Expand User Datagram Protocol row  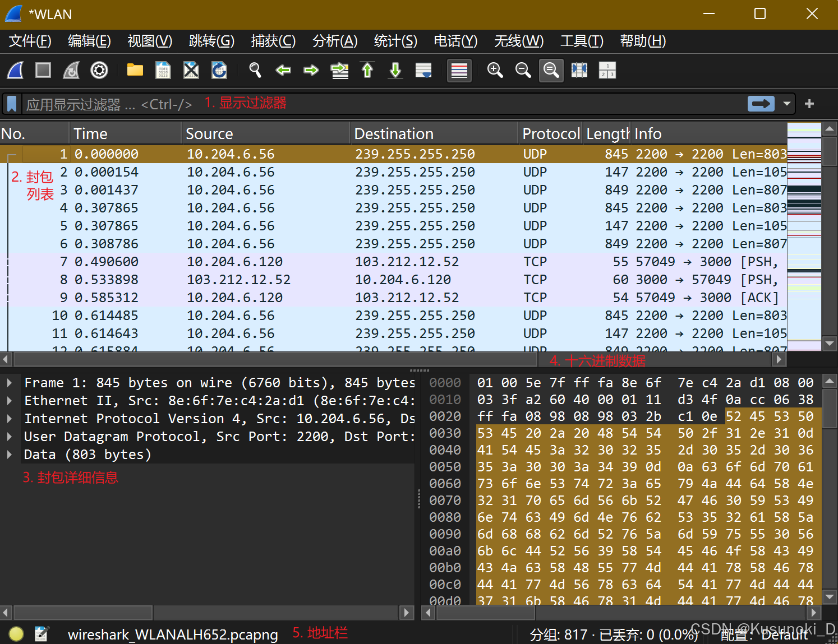tap(9, 437)
